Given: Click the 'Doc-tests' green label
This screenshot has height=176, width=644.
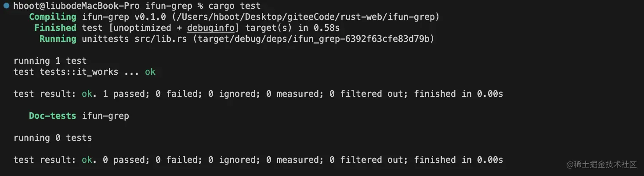Looking at the screenshot, I should click(x=53, y=116).
